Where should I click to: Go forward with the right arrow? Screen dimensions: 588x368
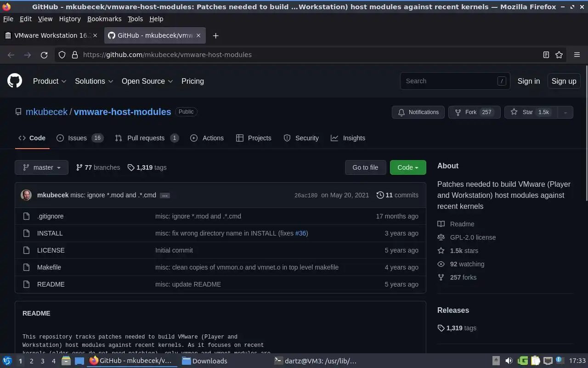28,55
